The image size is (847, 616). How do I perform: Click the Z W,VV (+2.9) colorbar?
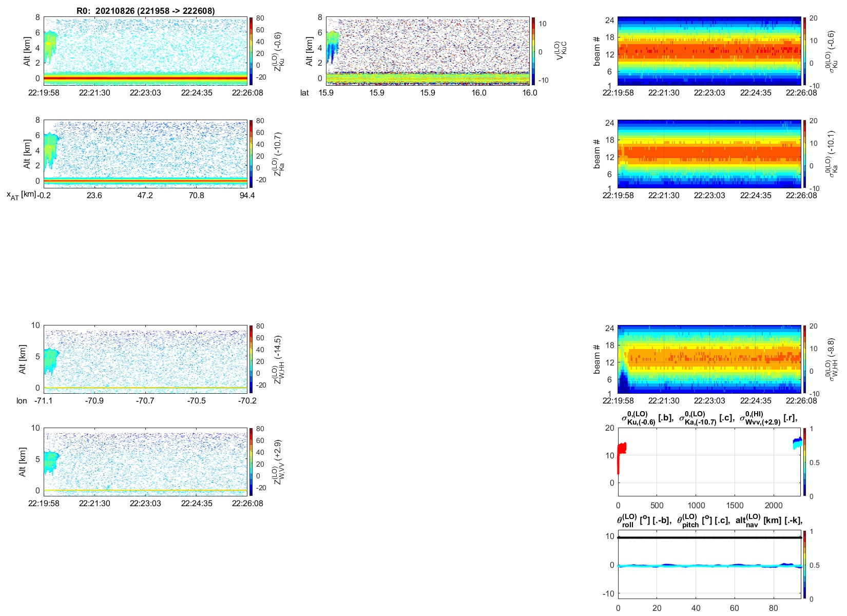coord(251,461)
